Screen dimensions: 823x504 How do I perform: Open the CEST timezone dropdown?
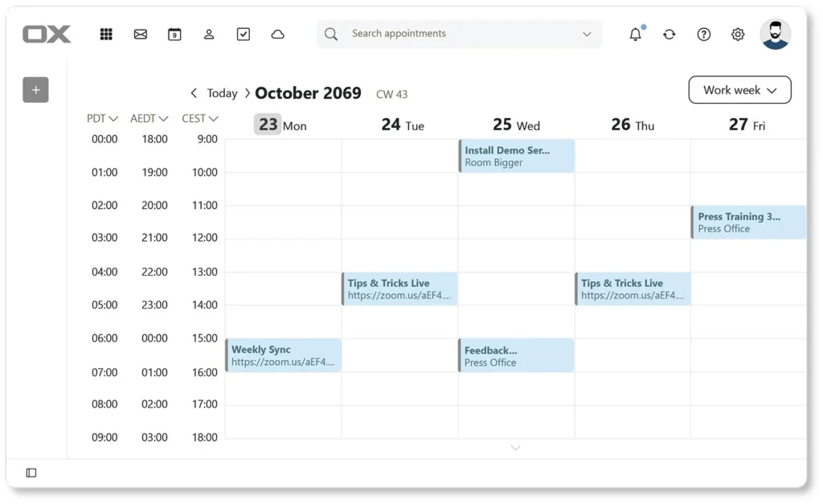(x=199, y=118)
